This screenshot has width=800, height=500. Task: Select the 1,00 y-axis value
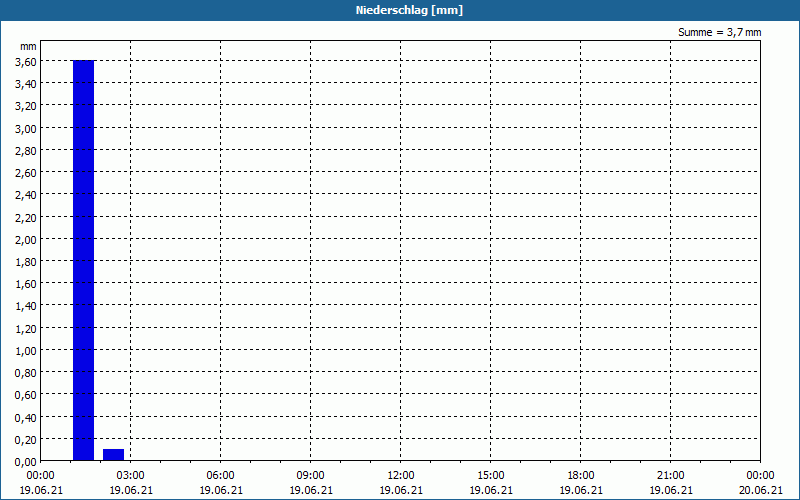26,351
